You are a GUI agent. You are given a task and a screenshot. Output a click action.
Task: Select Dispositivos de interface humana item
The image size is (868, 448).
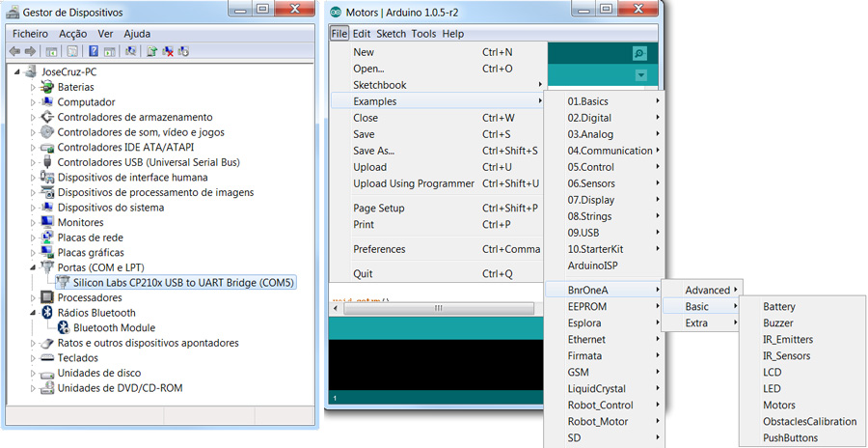pyautogui.click(x=133, y=178)
